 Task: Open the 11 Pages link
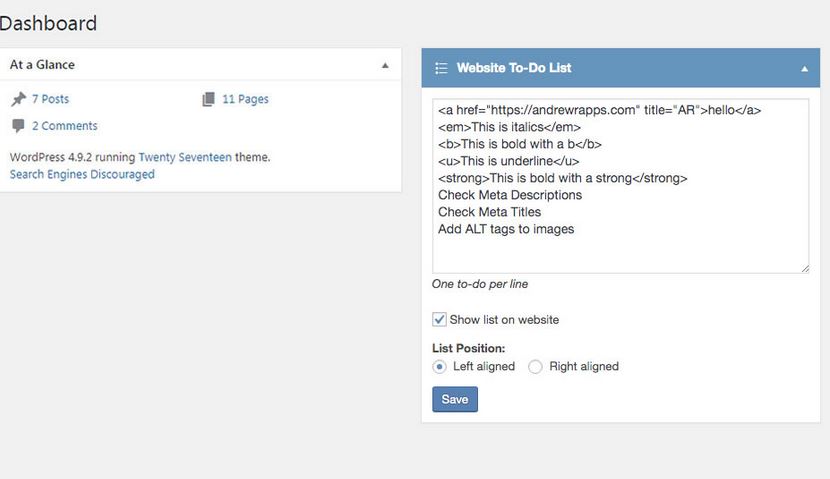245,99
